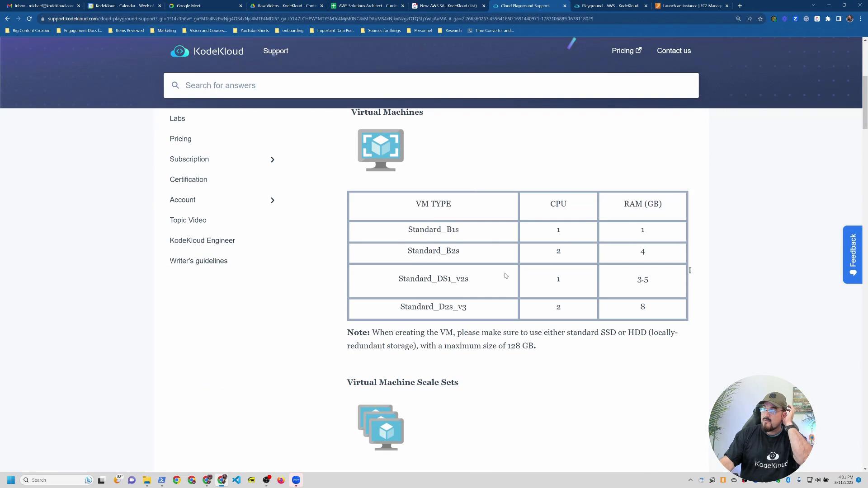Open a new browser tab with plus icon

coord(740,6)
